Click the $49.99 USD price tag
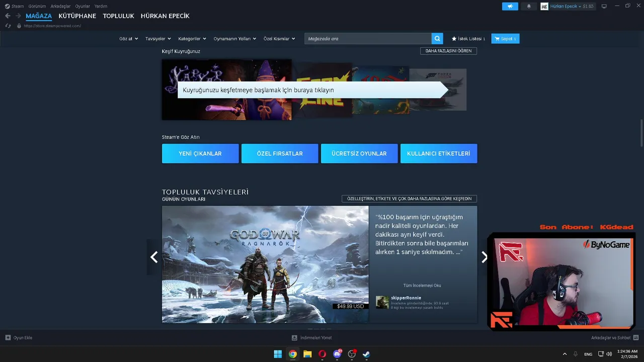 tap(350, 306)
